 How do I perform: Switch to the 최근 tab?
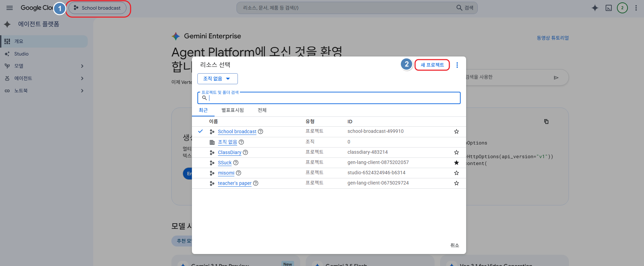point(203,110)
